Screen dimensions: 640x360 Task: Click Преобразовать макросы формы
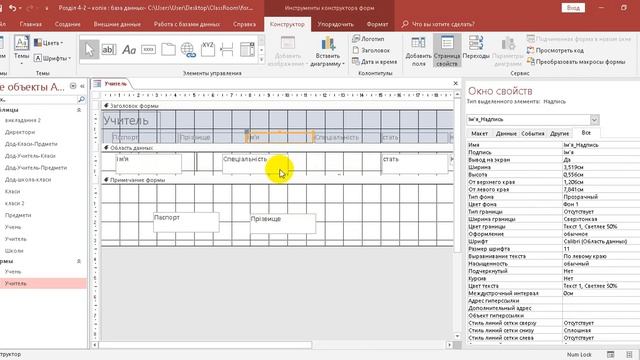click(x=576, y=62)
